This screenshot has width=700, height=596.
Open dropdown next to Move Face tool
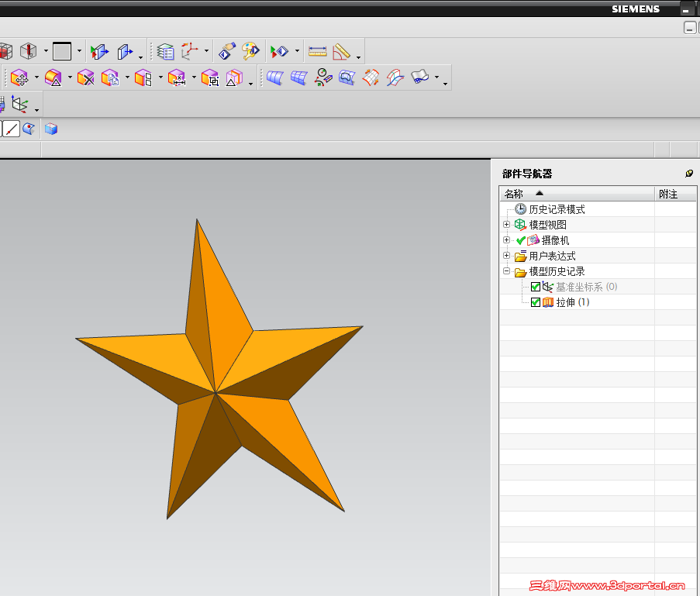[x=36, y=78]
